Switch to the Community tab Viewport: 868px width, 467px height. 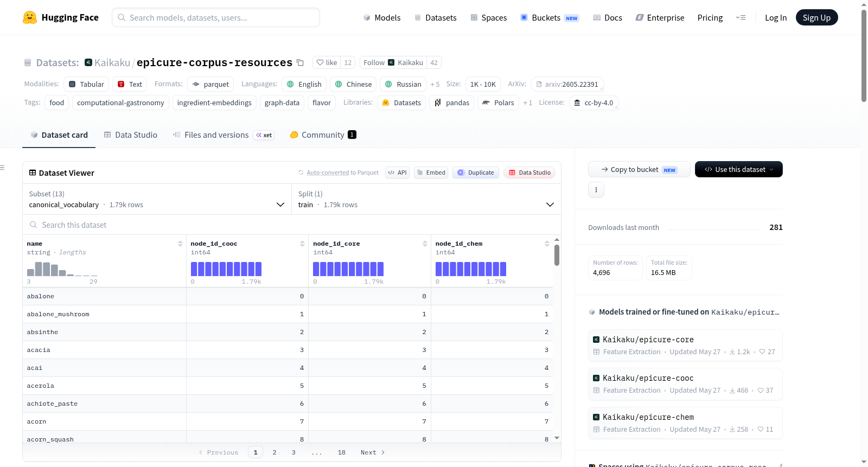pyautogui.click(x=323, y=135)
